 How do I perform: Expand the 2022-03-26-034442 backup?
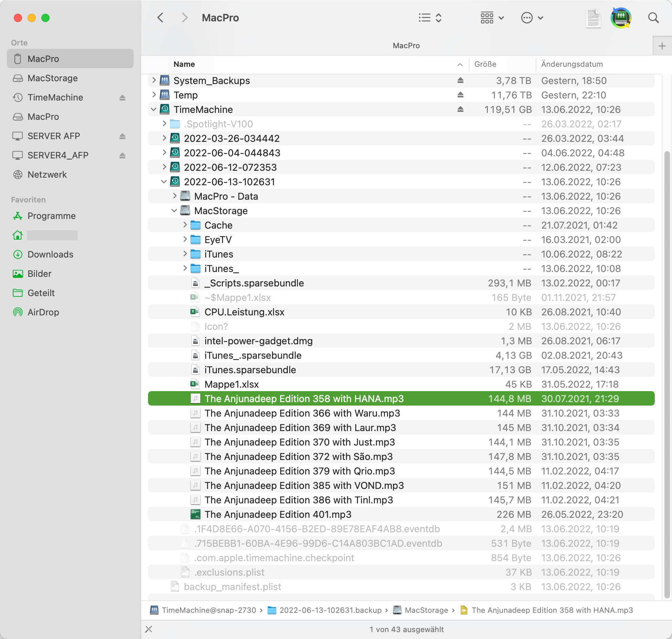coord(164,138)
